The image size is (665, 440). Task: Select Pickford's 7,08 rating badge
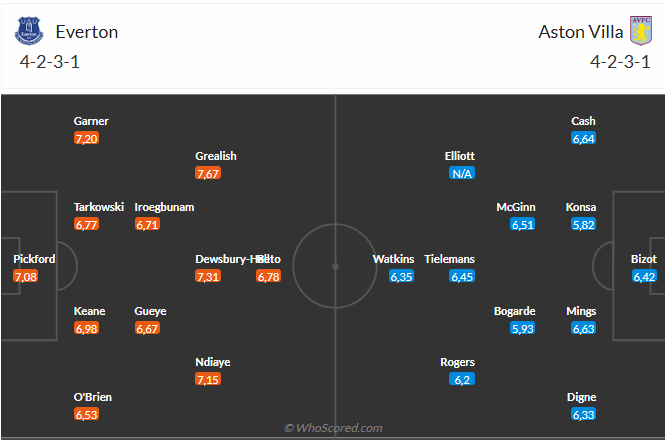click(x=26, y=276)
